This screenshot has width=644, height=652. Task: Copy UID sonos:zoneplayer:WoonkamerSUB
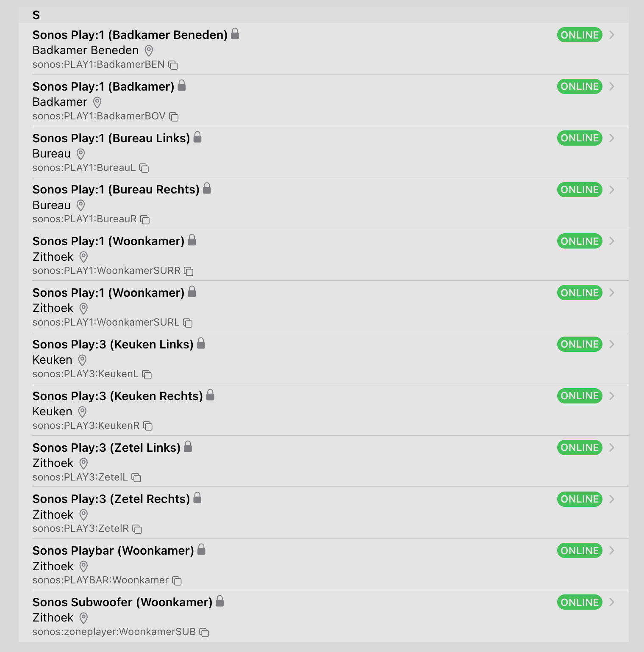coord(204,632)
